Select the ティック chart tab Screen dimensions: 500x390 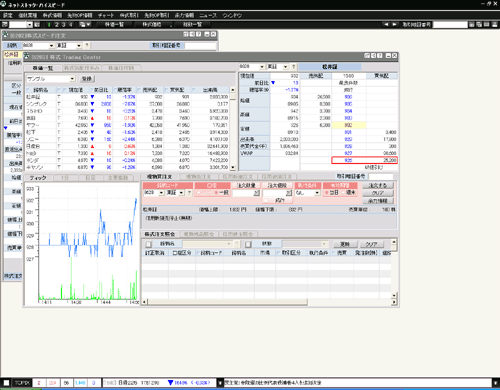click(x=38, y=178)
